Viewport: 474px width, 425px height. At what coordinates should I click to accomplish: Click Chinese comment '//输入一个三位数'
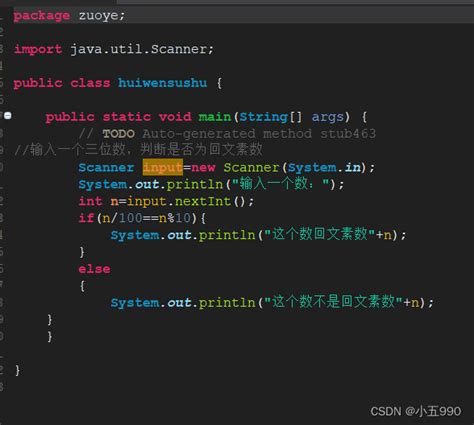click(70, 149)
